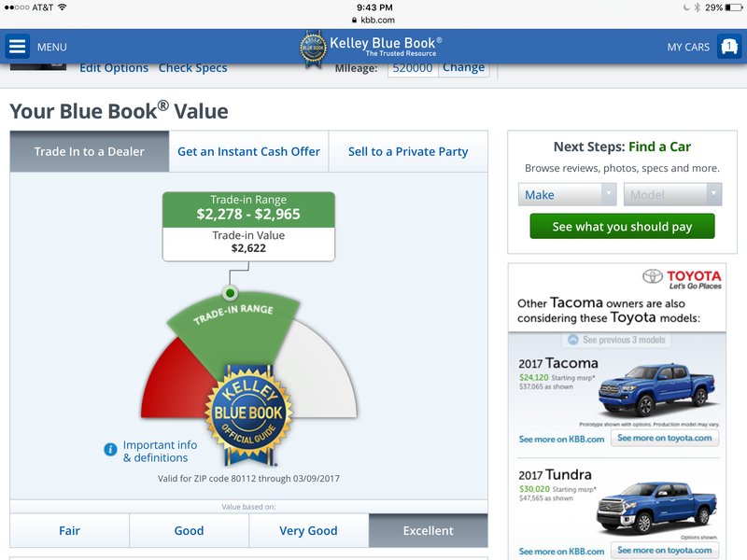Tap the Bluetooth status icon
Viewport: 747px width, 560px height.
point(697,7)
